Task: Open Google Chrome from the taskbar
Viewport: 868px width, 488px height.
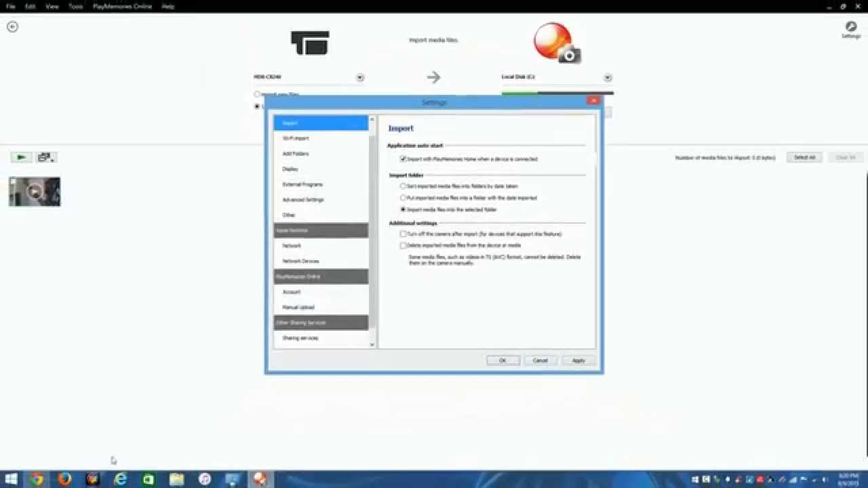Action: [x=37, y=479]
